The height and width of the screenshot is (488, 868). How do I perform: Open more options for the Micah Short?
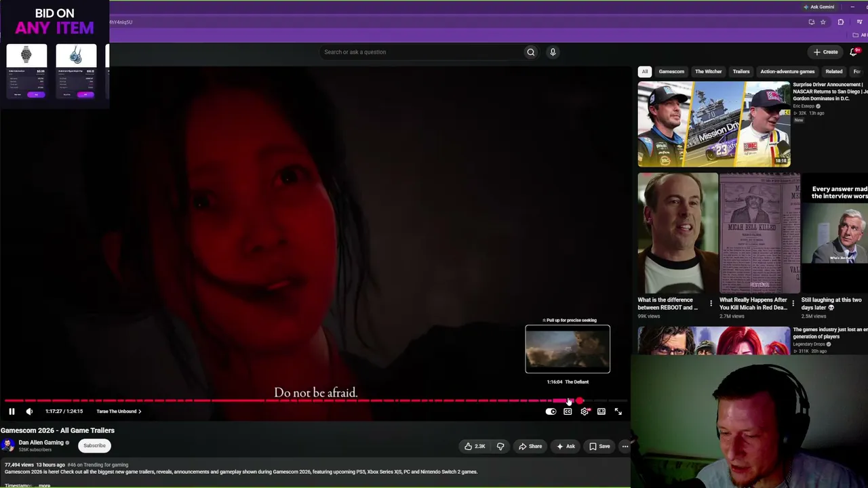pyautogui.click(x=793, y=303)
